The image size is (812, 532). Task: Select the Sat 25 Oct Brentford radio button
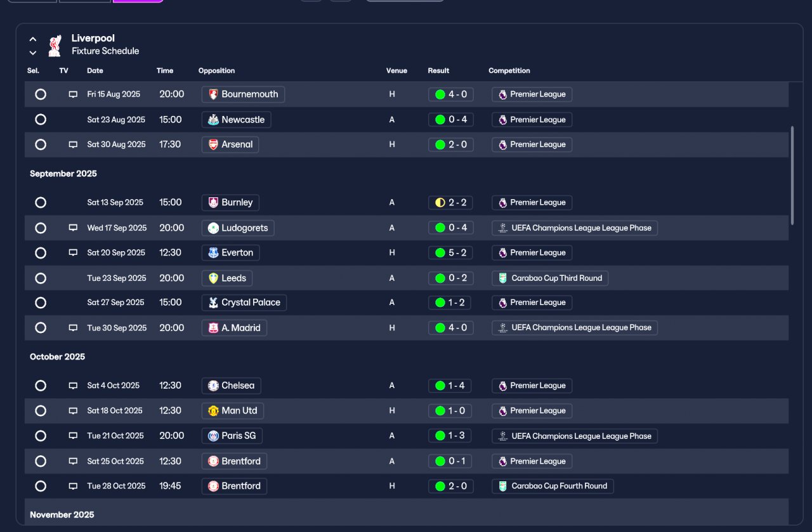(x=41, y=461)
